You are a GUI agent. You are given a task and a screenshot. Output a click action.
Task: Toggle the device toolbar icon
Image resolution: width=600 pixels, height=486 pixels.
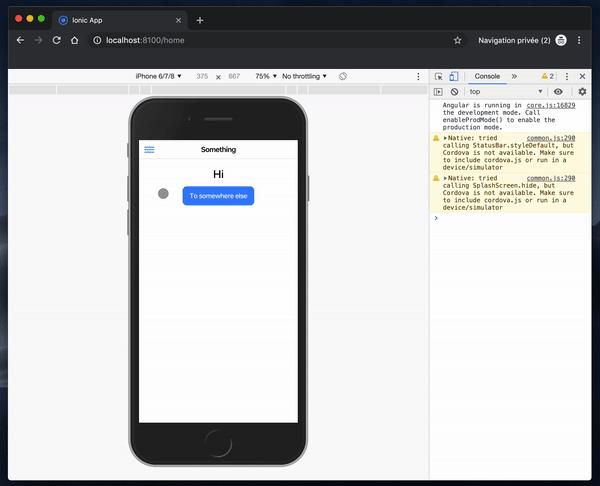click(x=453, y=76)
